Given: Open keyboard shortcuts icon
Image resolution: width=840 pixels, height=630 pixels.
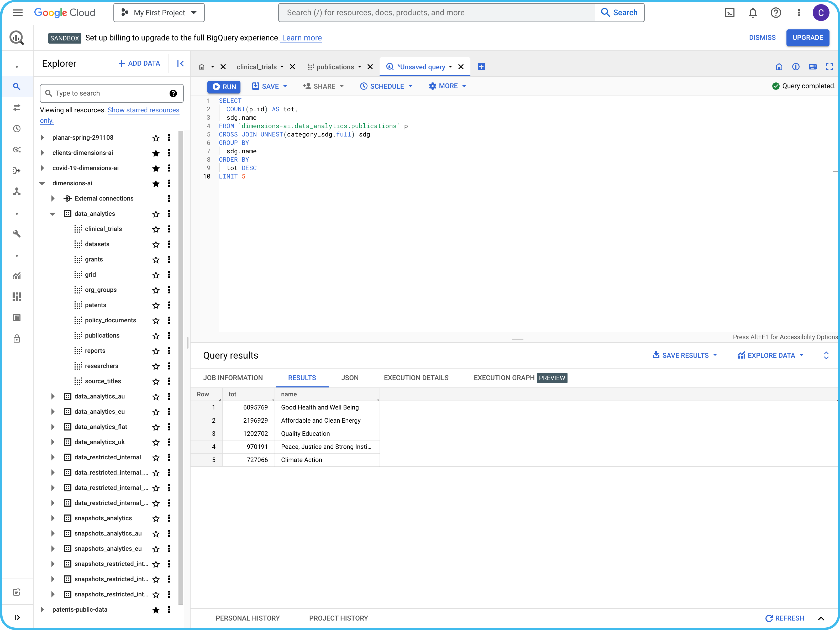Looking at the screenshot, I should click(x=812, y=67).
